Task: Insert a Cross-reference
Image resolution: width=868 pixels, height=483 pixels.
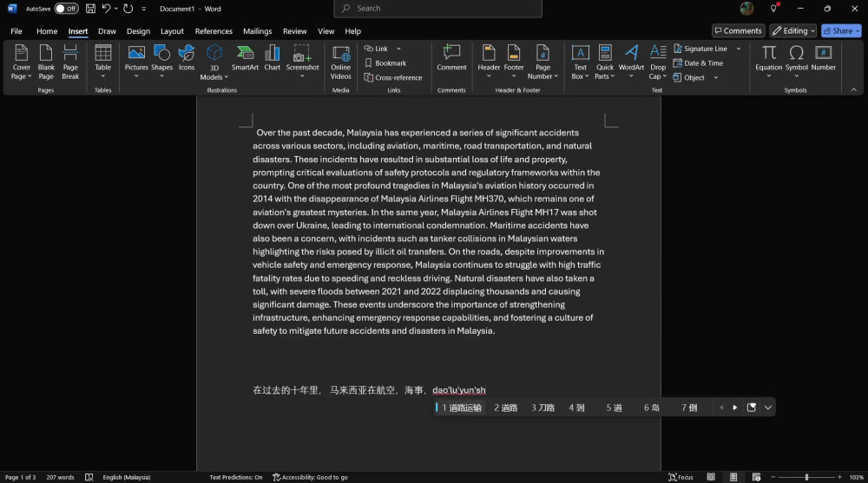Action: pyautogui.click(x=393, y=77)
